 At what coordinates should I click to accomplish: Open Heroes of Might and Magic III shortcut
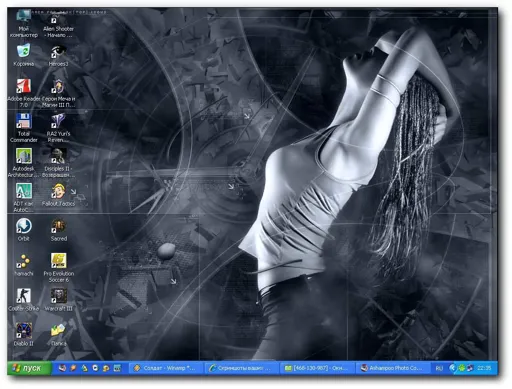pos(58,93)
